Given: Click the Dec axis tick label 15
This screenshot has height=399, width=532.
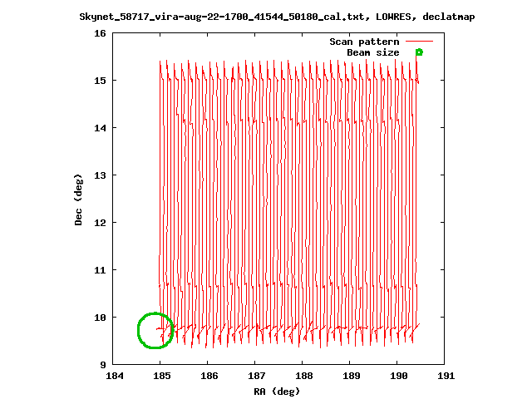Looking at the screenshot, I should click(x=100, y=81).
